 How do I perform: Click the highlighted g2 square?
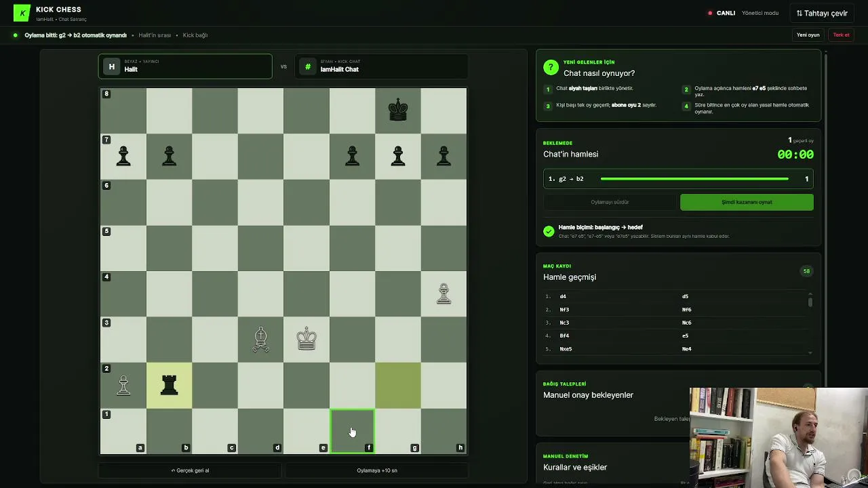pos(398,385)
